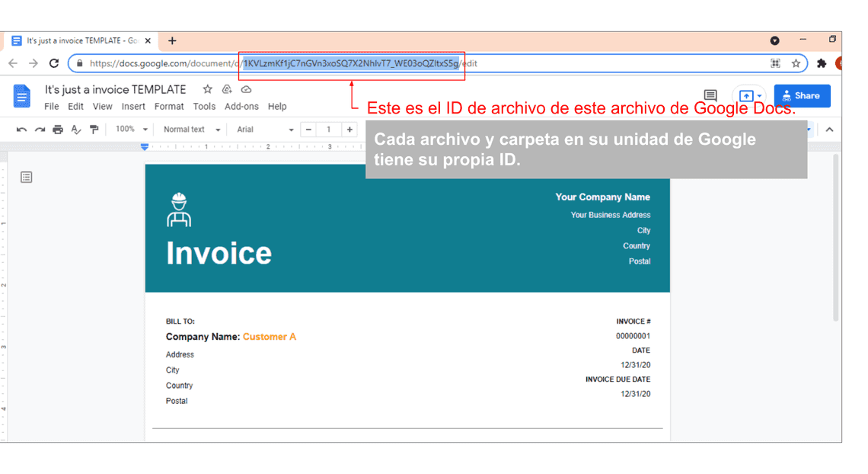This screenshot has height=474, width=868.
Task: Open the 100% zoom dropdown
Action: point(132,130)
